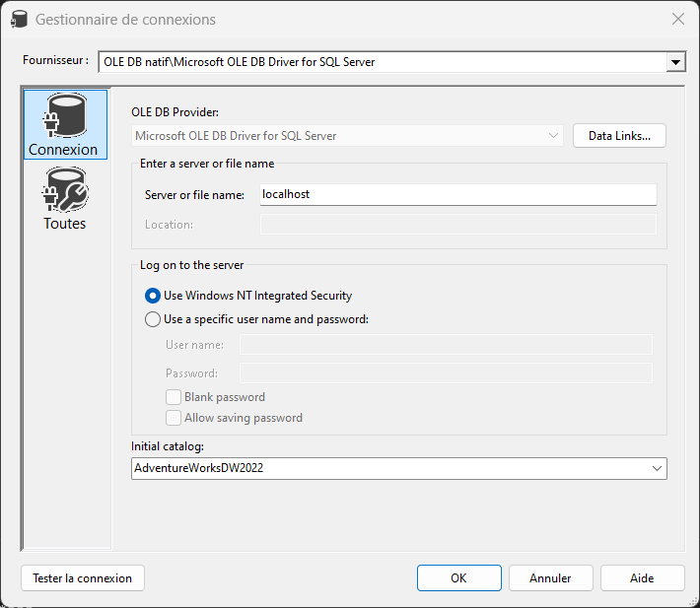Check the Blank password checkbox
Screen dimensions: 700x608
click(174, 397)
